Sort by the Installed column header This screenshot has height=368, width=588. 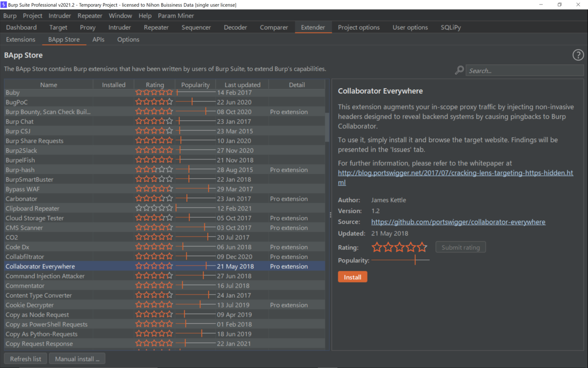[114, 84]
